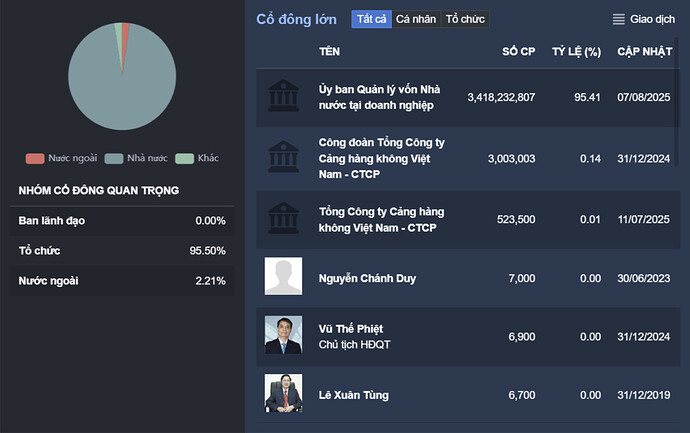Open Ủy ban Quản lý vốn Nhà nước shareholder
This screenshot has height=433, width=690.
(379, 97)
